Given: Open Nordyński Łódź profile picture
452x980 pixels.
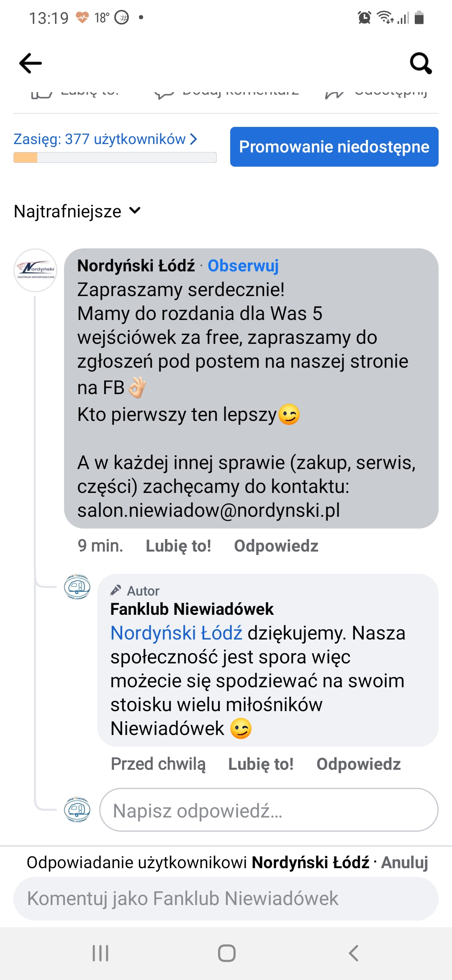Looking at the screenshot, I should (36, 270).
